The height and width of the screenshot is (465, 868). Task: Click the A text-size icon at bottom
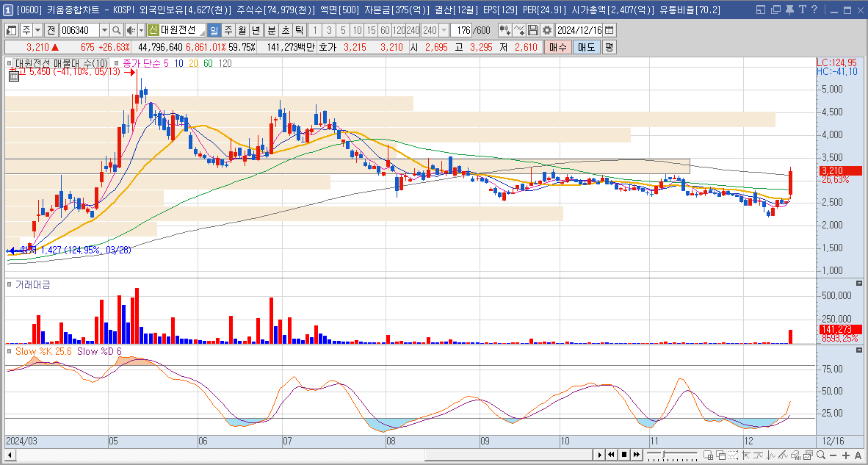click(858, 455)
